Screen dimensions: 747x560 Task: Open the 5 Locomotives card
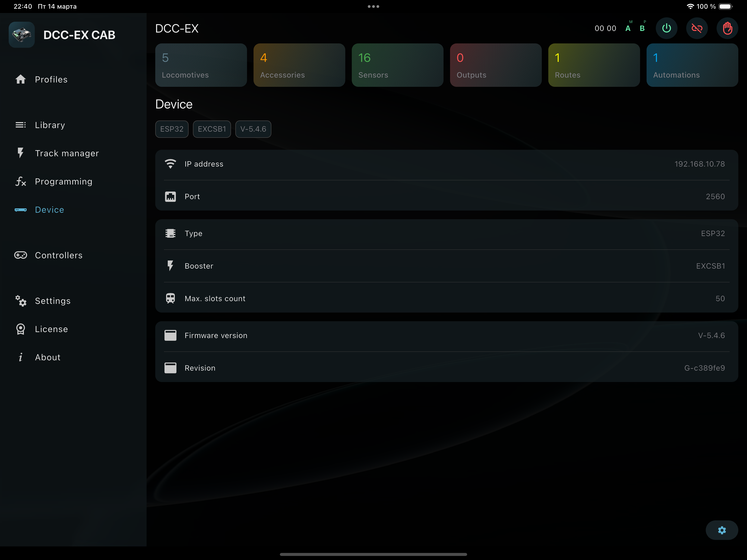click(x=201, y=65)
